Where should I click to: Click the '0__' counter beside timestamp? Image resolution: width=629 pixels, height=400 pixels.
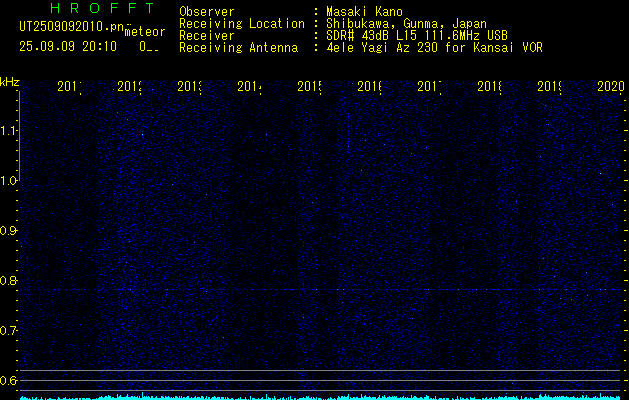point(149,47)
